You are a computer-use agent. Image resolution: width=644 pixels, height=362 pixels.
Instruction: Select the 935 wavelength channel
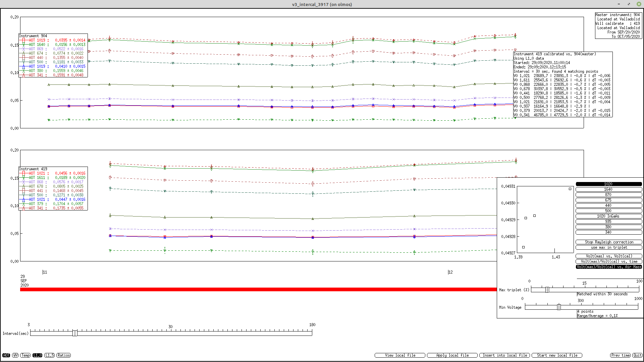click(608, 222)
